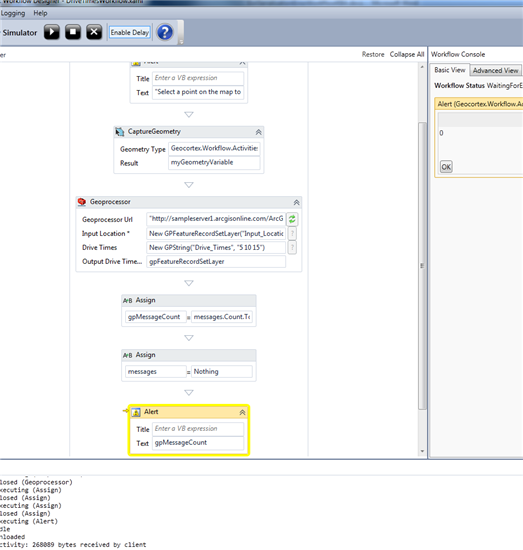This screenshot has width=523, height=550.
Task: Collapse the CaptureGeometry activity
Action: (259, 132)
